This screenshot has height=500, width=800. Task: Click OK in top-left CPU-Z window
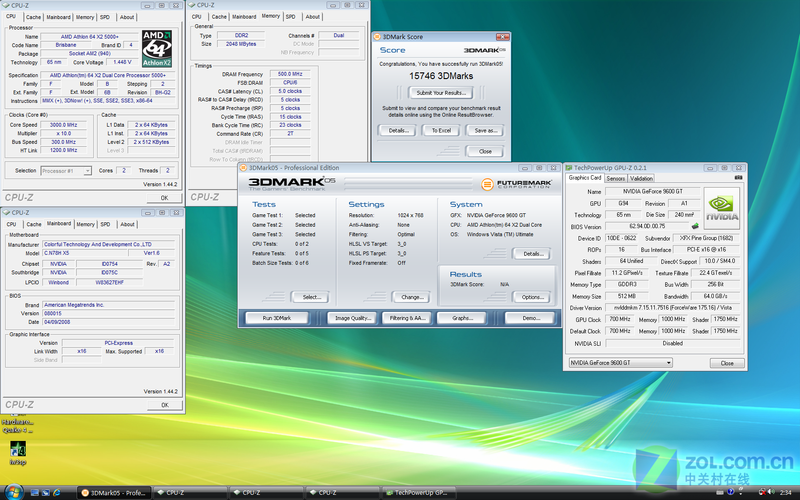click(x=164, y=198)
